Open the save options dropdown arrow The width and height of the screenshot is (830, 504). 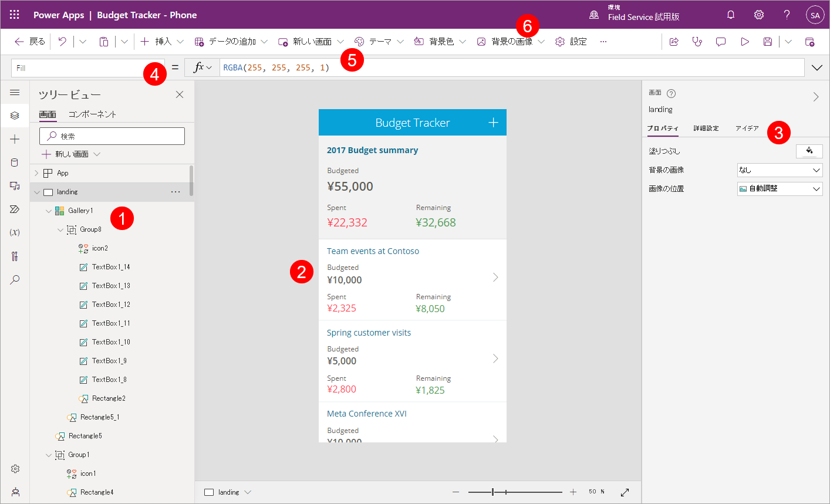click(x=788, y=42)
